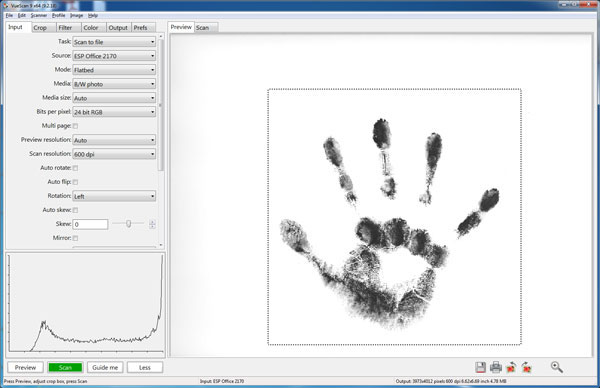Screen dimensions: 600x388
Task: Open the Image menu
Action: 76,15
